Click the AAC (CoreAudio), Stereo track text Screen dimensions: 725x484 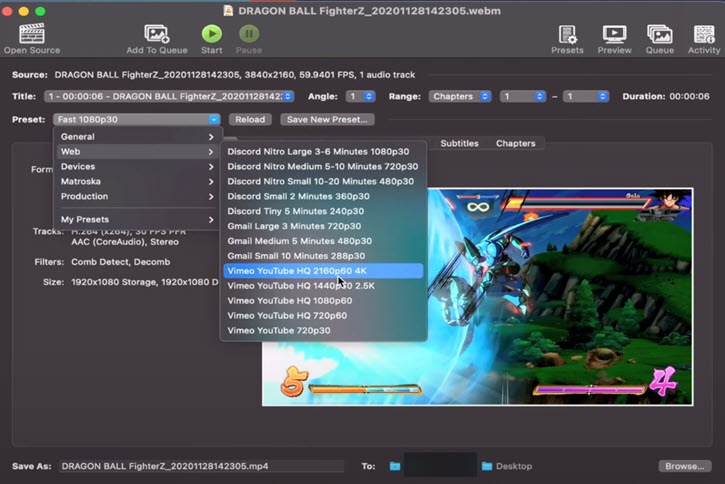tap(125, 242)
